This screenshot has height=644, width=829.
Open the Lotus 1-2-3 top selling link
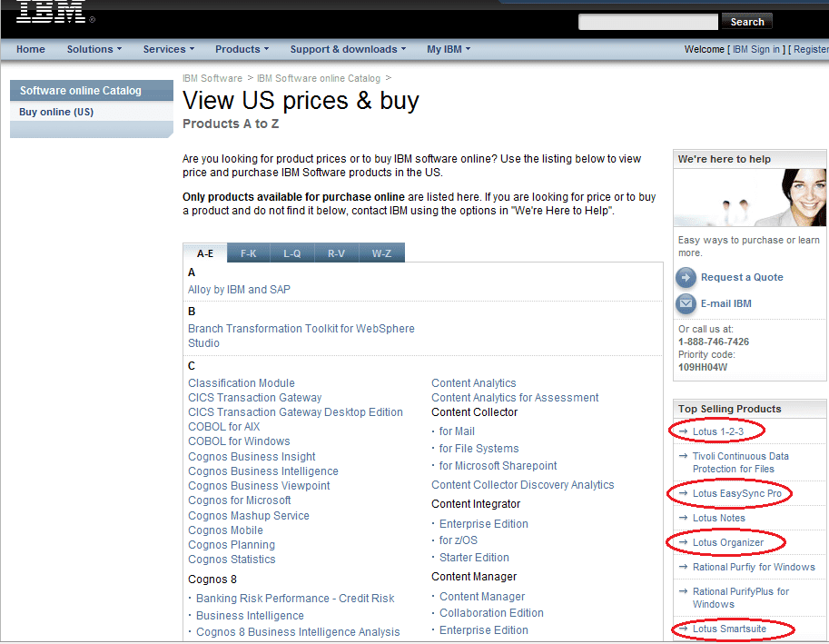pyautogui.click(x=718, y=431)
